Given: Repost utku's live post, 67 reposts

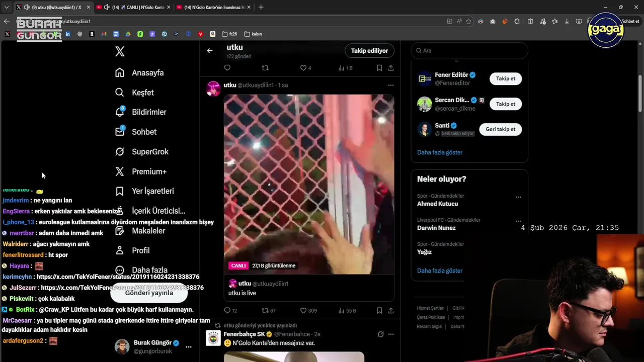Looking at the screenshot, I should coord(269,311).
